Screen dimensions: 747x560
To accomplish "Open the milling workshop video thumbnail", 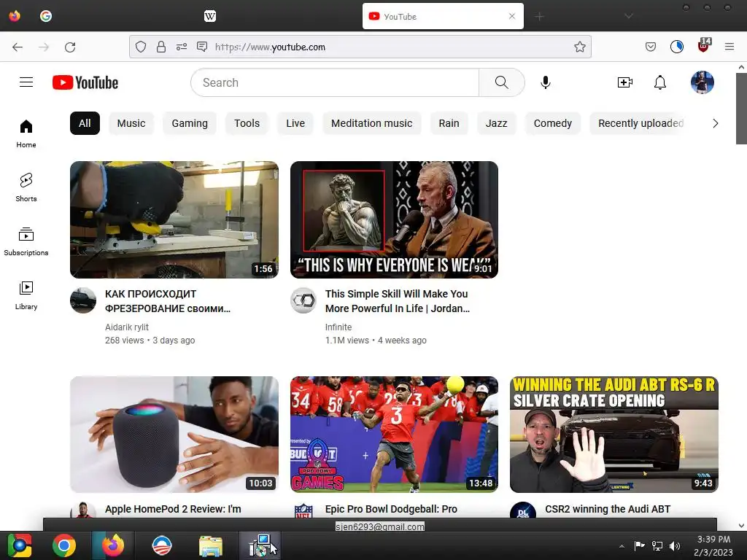I will 174,219.
